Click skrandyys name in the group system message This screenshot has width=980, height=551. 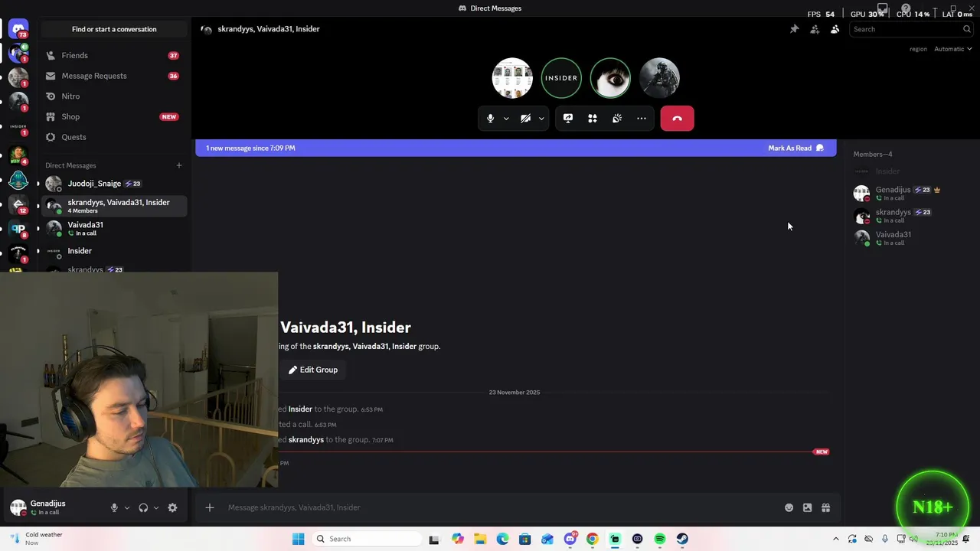click(x=306, y=440)
